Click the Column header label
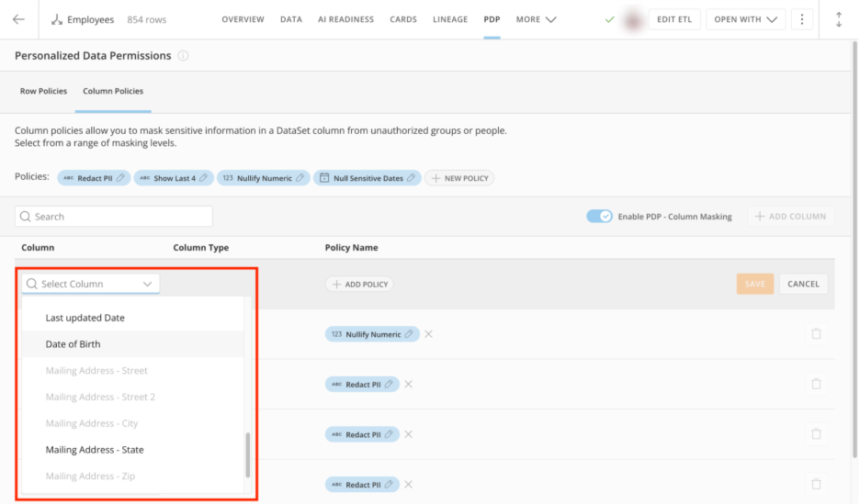 38,248
